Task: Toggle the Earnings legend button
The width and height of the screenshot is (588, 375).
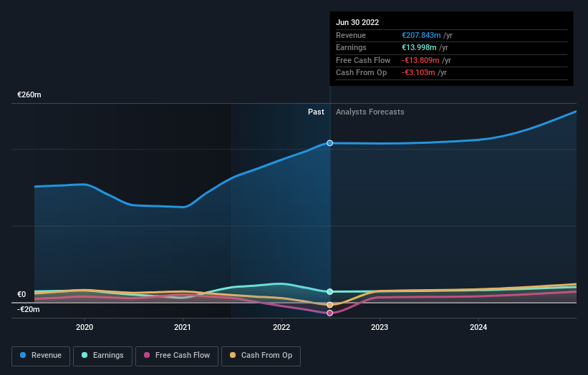Action: coord(102,356)
